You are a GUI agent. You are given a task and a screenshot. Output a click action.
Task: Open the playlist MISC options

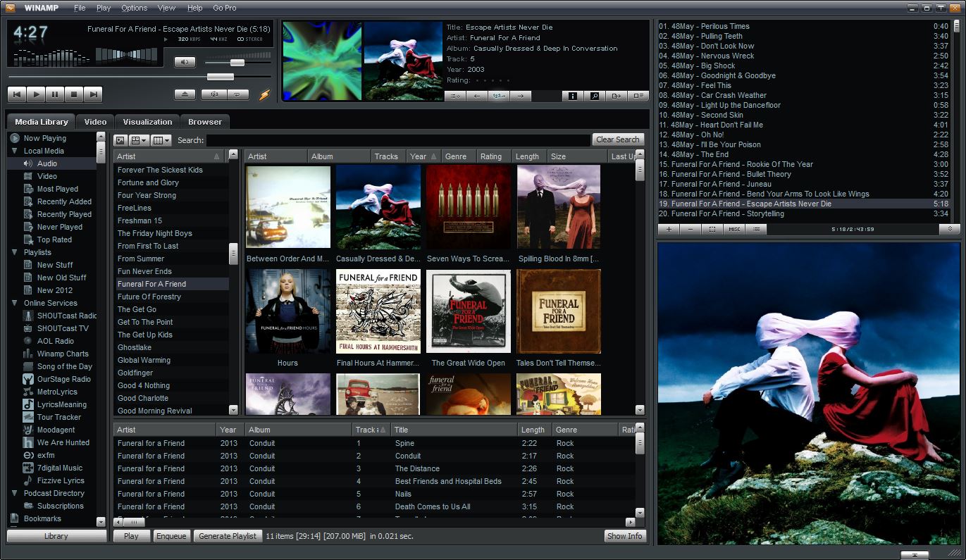734,229
